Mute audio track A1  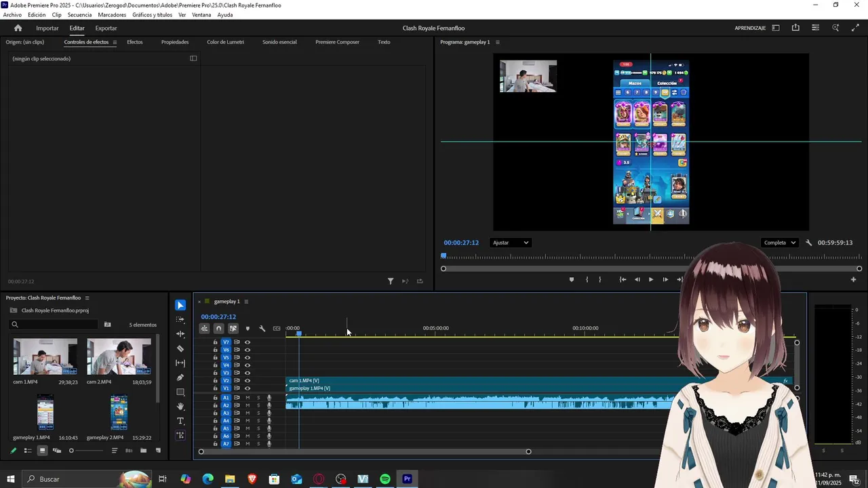coord(248,398)
